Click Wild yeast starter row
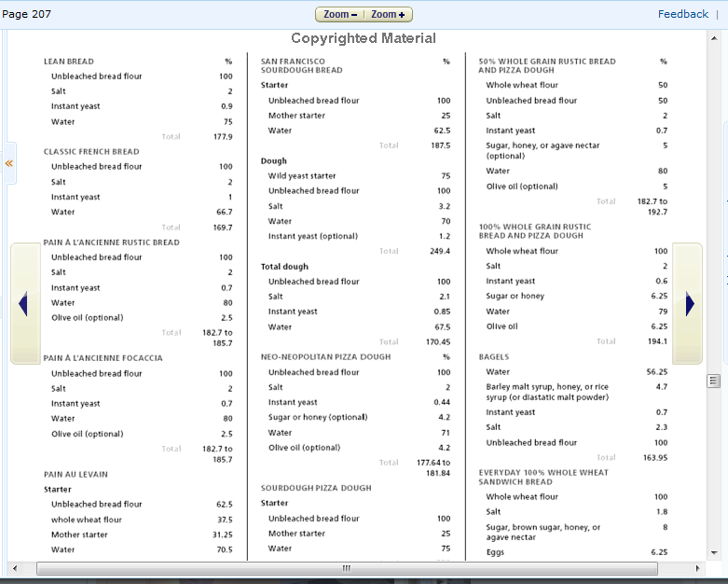728x584 pixels. [359, 175]
